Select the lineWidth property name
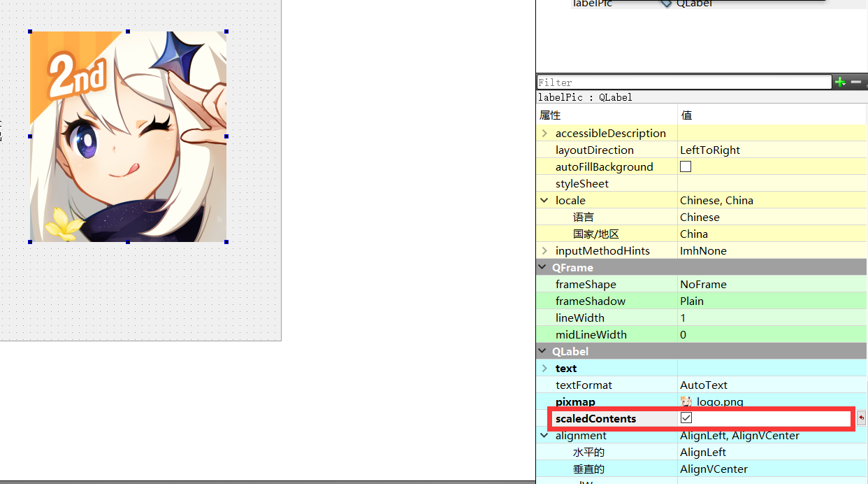This screenshot has width=868, height=484. click(x=580, y=318)
